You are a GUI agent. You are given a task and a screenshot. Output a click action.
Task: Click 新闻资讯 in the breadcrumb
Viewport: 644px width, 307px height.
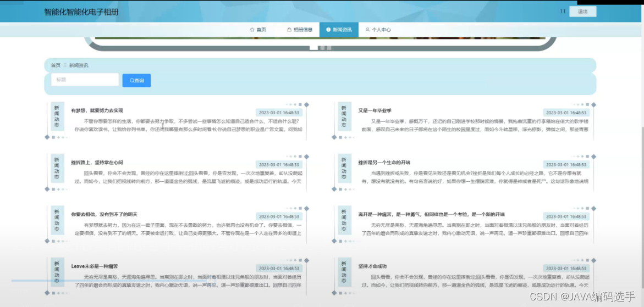point(79,65)
